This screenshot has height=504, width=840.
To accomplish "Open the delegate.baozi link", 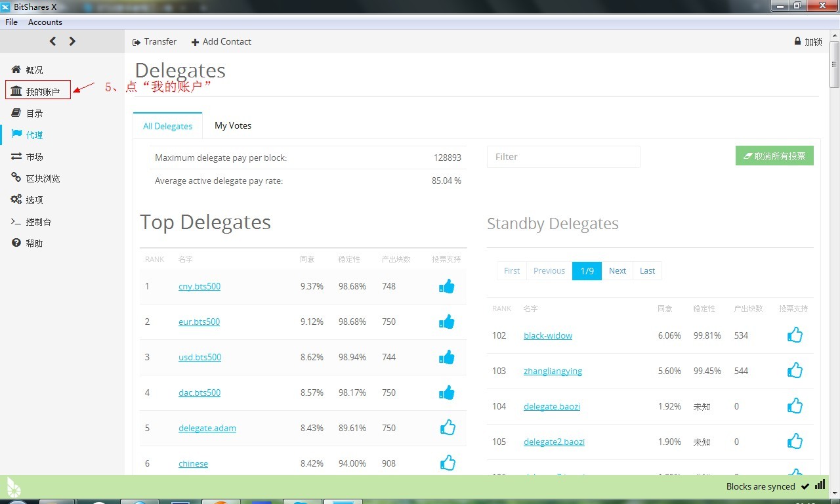I will coord(552,406).
